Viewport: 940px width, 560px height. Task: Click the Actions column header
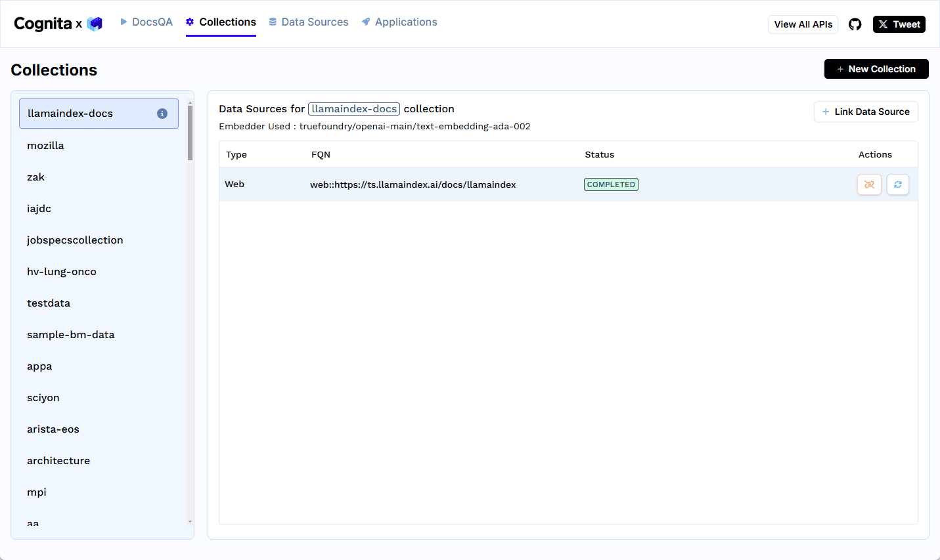[x=875, y=155]
